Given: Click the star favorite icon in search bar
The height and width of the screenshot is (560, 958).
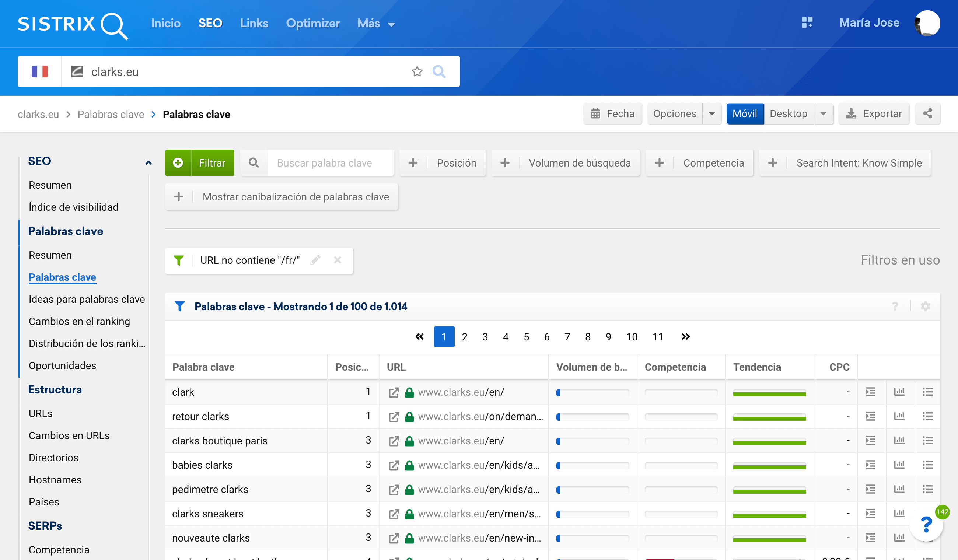Looking at the screenshot, I should pyautogui.click(x=417, y=71).
